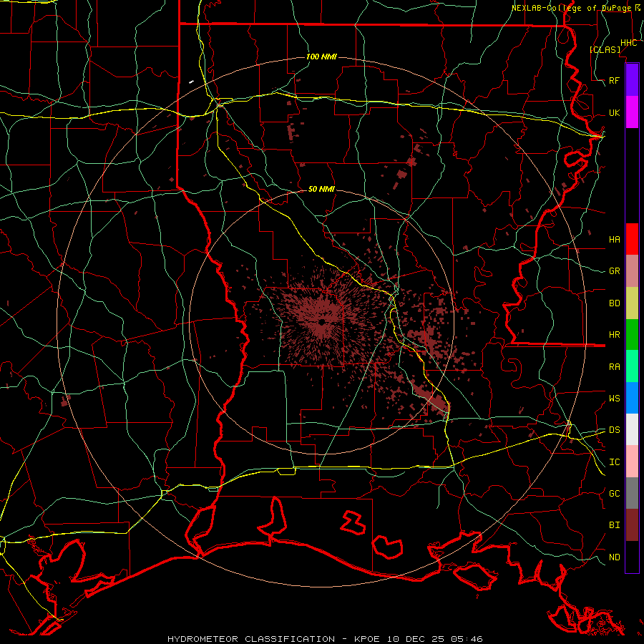Click the DS white legend color block

click(632, 429)
